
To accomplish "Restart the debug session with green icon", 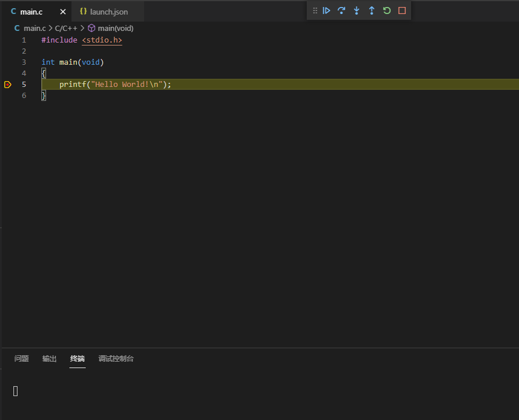I will click(387, 10).
